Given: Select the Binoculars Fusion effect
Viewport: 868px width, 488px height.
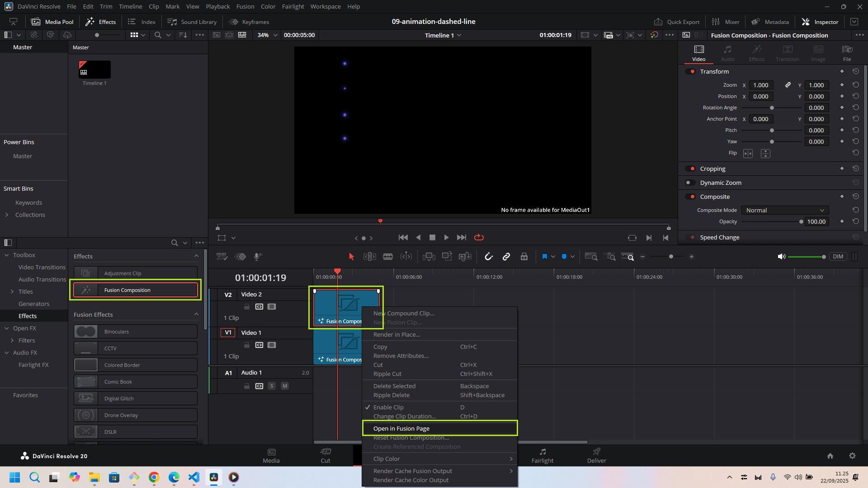Looking at the screenshot, I should [136, 332].
